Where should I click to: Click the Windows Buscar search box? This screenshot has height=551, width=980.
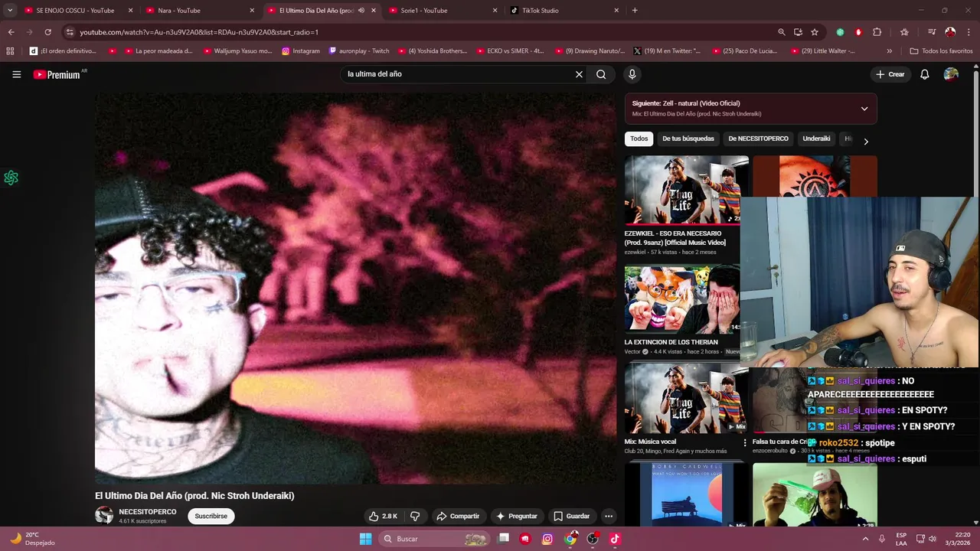(x=434, y=539)
